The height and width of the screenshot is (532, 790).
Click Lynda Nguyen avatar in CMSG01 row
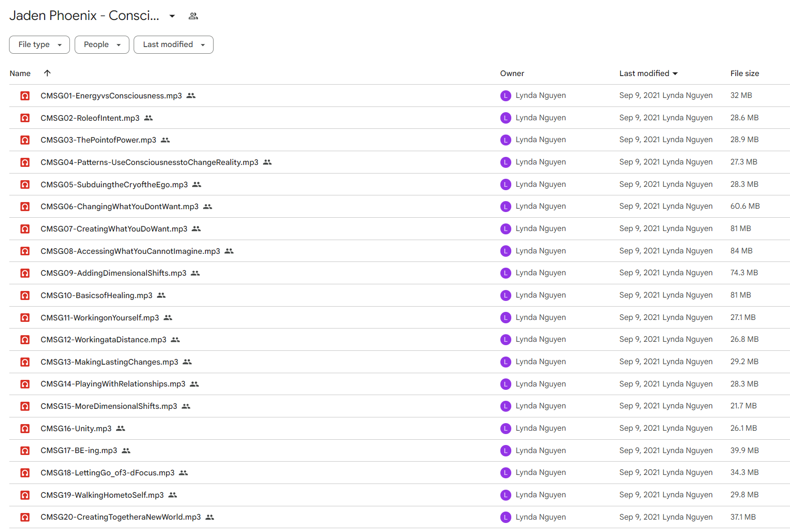pos(506,96)
